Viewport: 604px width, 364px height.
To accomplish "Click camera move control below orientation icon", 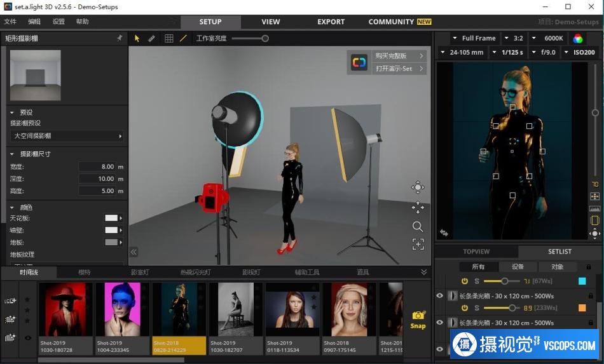I will (x=594, y=233).
